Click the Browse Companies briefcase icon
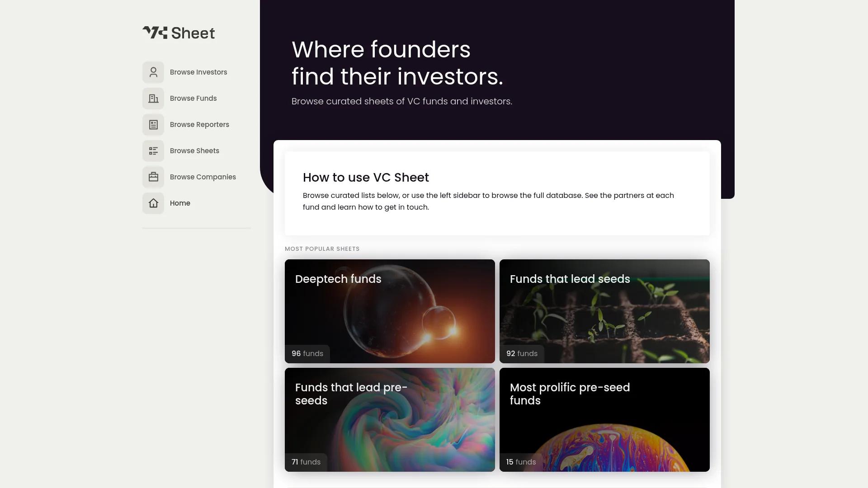Image resolution: width=868 pixels, height=488 pixels. pos(153,177)
